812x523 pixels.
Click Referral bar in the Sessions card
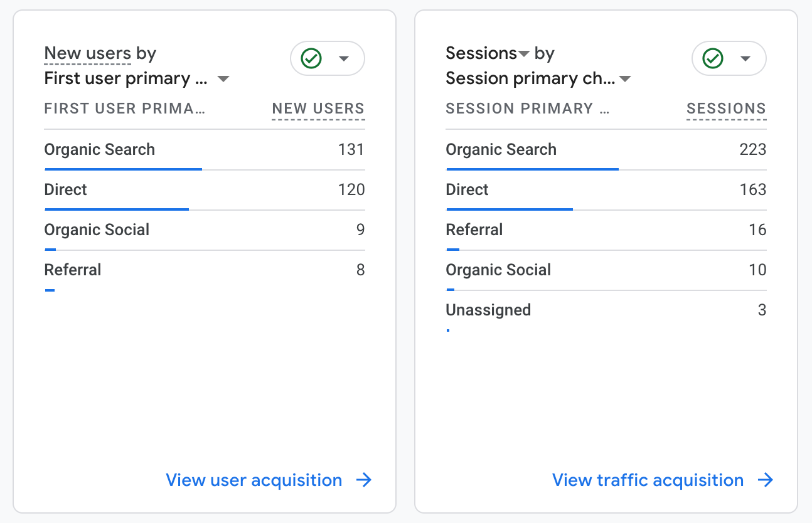point(453,250)
